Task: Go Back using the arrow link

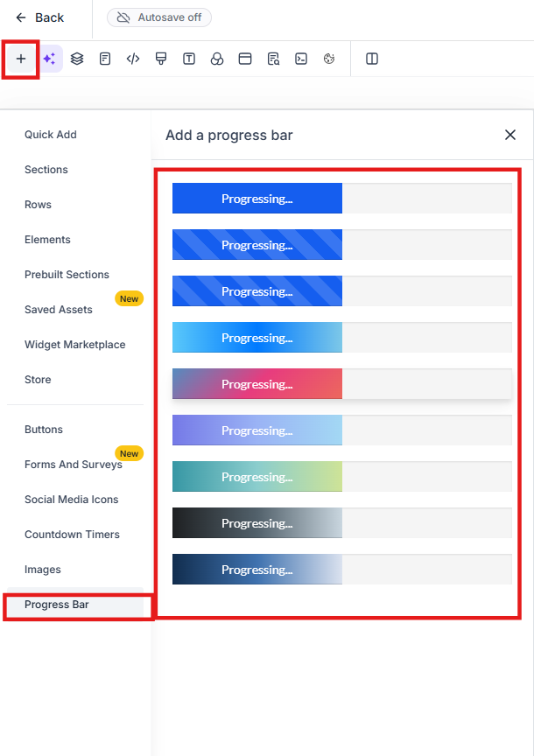Action: pyautogui.click(x=40, y=17)
